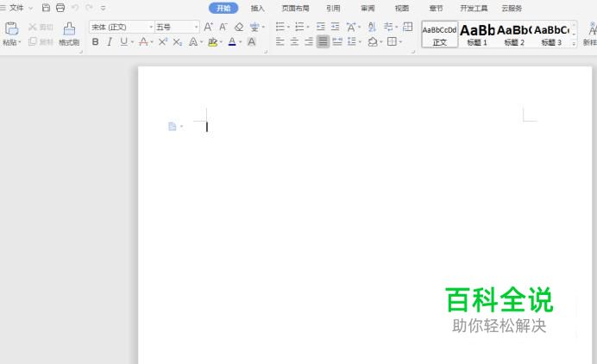Click the page navigation icon in left margin
The image size is (597, 364).
point(173,127)
